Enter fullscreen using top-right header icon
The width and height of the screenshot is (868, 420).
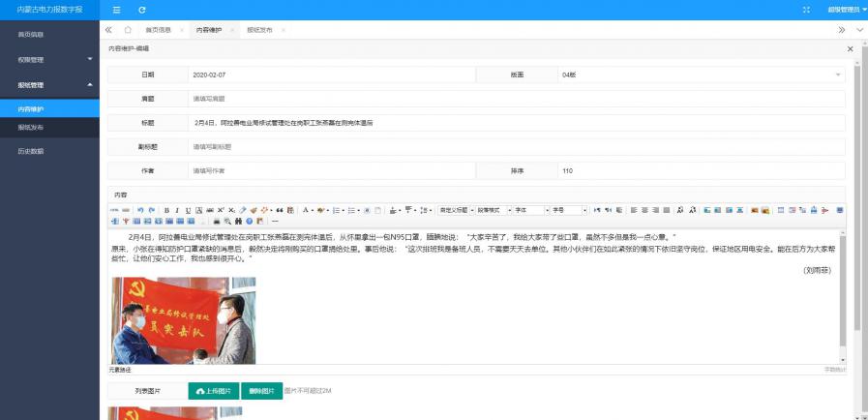[x=806, y=10]
